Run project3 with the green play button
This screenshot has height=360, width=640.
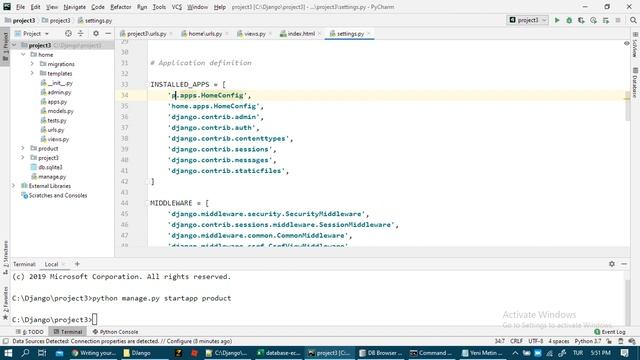557,20
